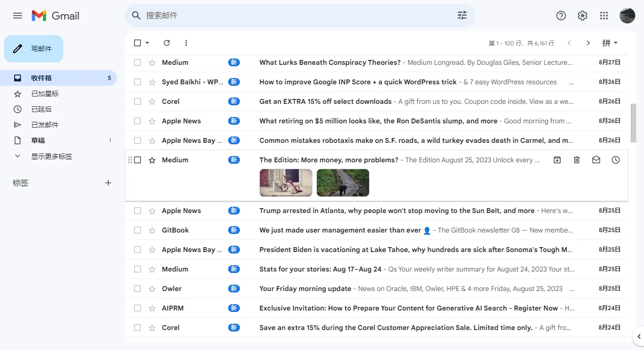This screenshot has width=644, height=350.
Task: Open the 已发邮件 sent folder
Action: coord(59,125)
